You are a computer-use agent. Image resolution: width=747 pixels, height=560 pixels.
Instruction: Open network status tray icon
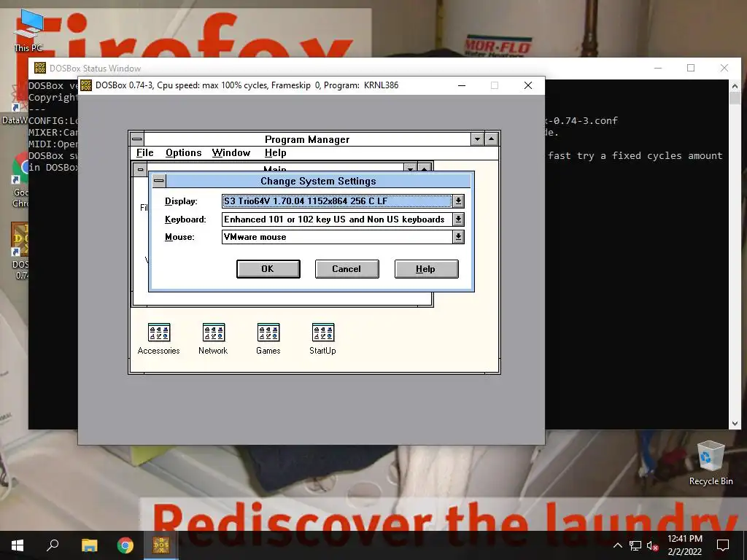pos(635,545)
